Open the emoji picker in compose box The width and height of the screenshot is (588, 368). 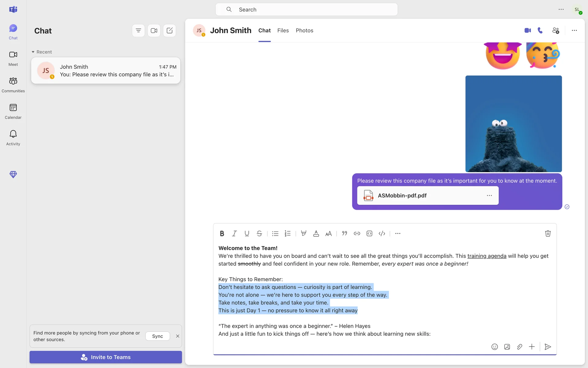pyautogui.click(x=495, y=347)
